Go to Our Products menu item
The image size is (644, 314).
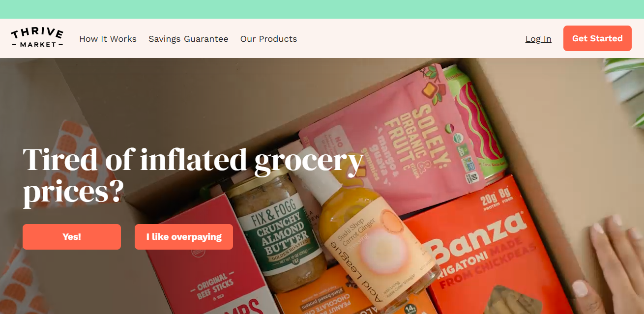pos(268,39)
